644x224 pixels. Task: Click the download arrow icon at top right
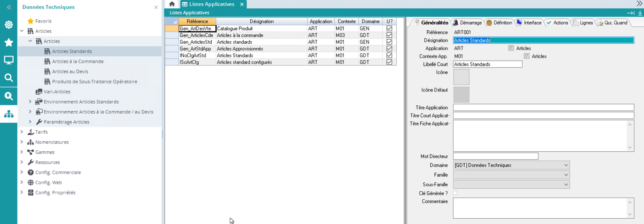pyautogui.click(x=640, y=13)
